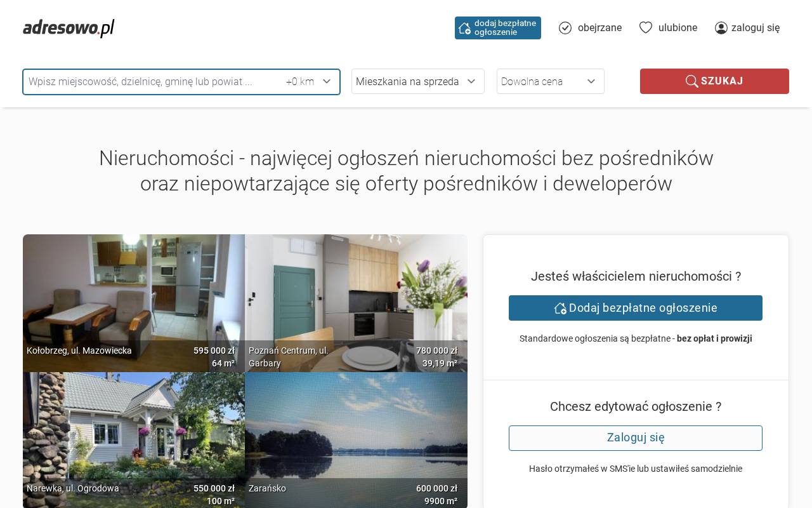This screenshot has height=508, width=812.
Task: Go to 'ulubione' favorites
Action: (x=678, y=28)
